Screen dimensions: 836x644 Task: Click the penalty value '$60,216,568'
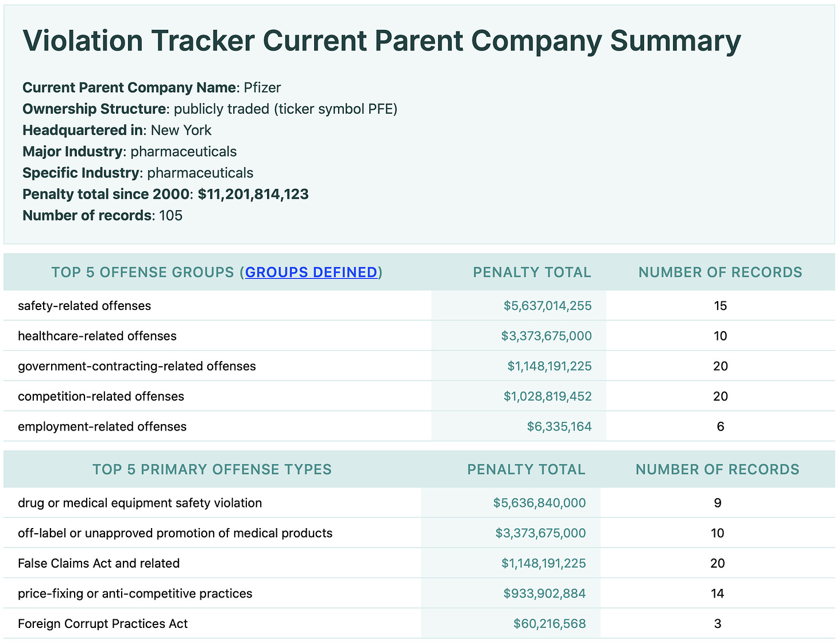point(549,624)
